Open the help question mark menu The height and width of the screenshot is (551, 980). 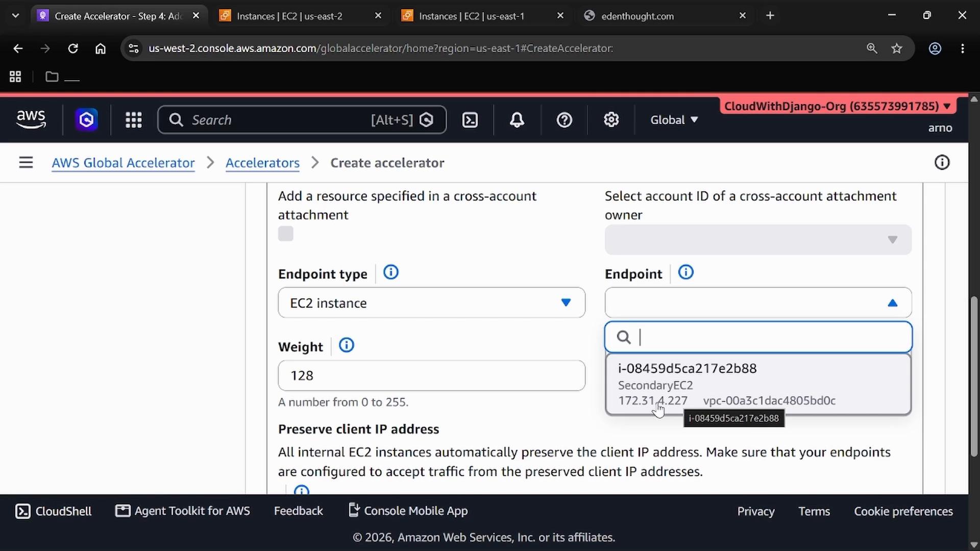click(x=564, y=120)
